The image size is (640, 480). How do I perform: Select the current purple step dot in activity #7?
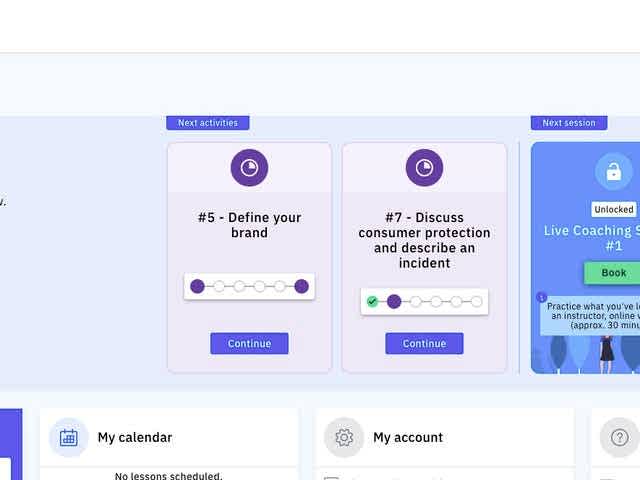point(394,301)
